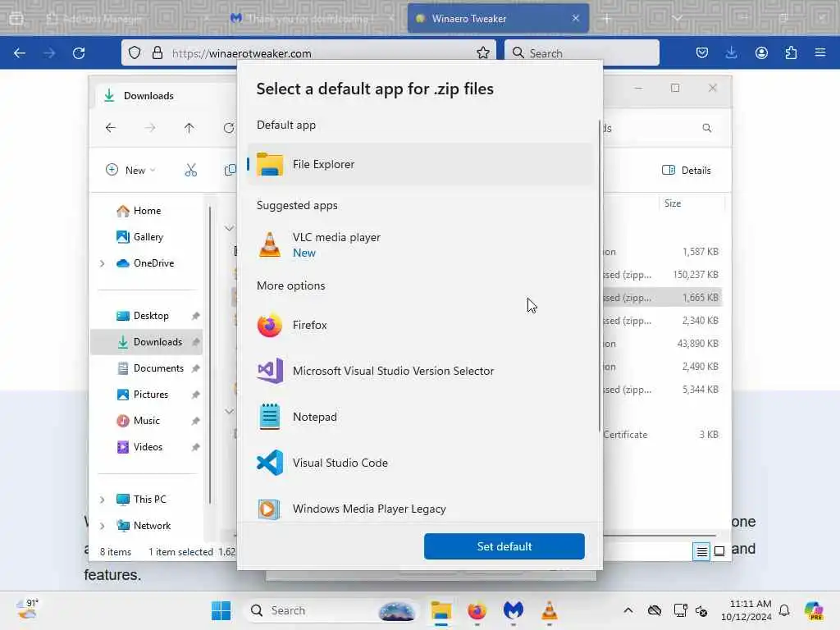Toggle the Details pane button
Viewport: 840px width, 630px height.
pyautogui.click(x=687, y=171)
